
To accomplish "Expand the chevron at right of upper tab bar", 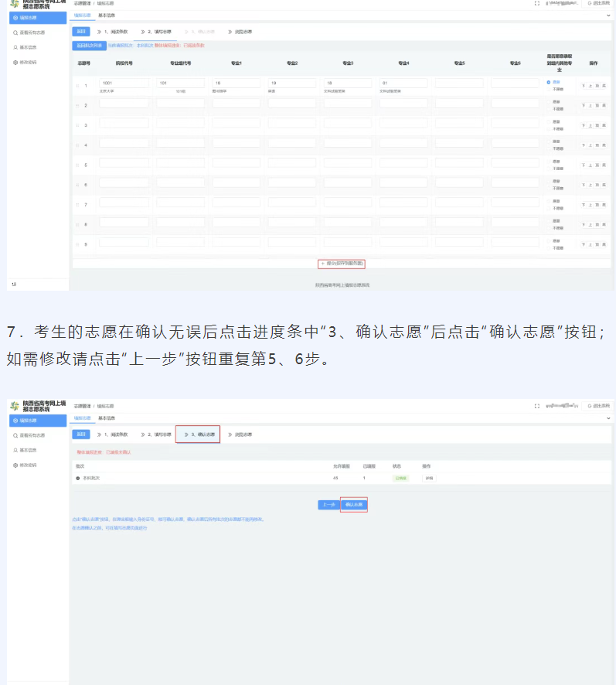I will coord(607,15).
